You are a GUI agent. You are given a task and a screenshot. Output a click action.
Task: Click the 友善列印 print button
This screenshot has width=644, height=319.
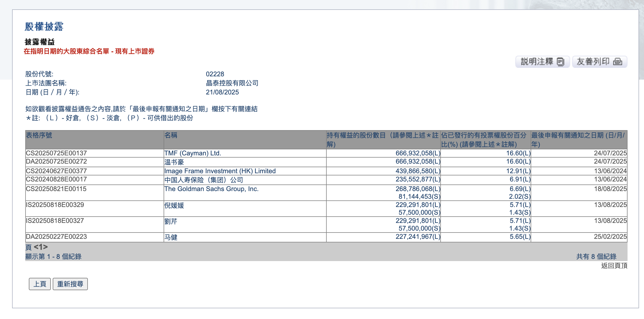[x=599, y=62]
